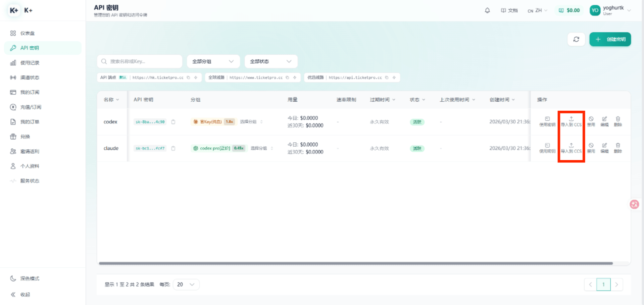This screenshot has height=305, width=644.
Task: Delete (删除) the codex key
Action: click(618, 121)
